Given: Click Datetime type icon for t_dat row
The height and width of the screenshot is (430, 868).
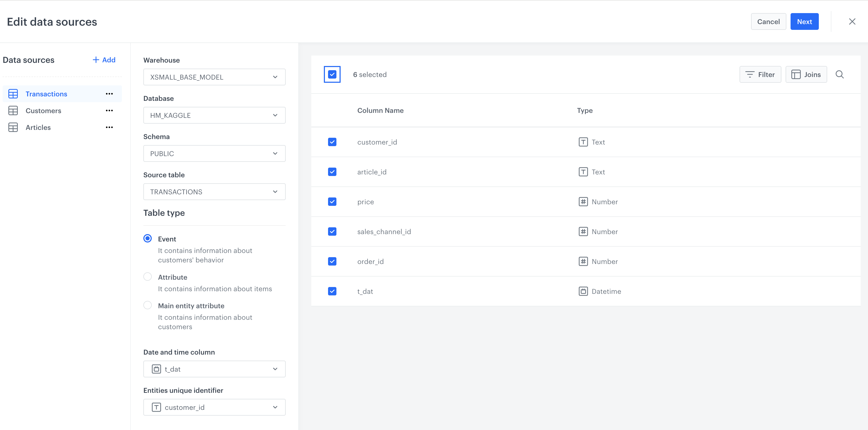Looking at the screenshot, I should click(583, 291).
